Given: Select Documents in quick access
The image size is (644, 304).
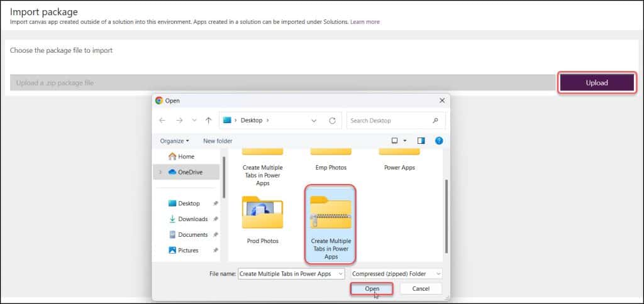Looking at the screenshot, I should click(x=192, y=235).
